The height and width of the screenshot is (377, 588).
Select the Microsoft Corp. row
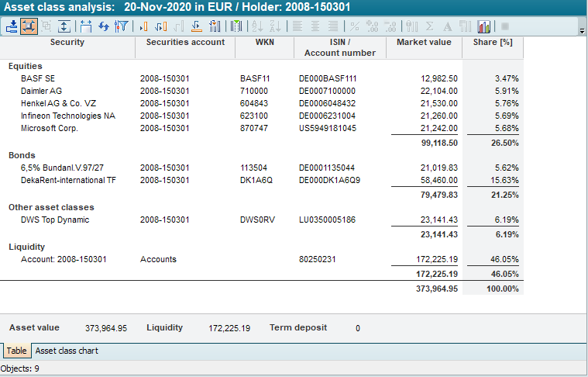(x=50, y=128)
